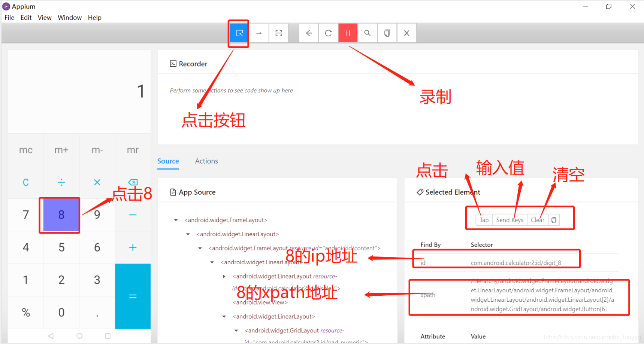Tap calculator digit 2
Viewport: 644px width, 344px height.
(61, 280)
